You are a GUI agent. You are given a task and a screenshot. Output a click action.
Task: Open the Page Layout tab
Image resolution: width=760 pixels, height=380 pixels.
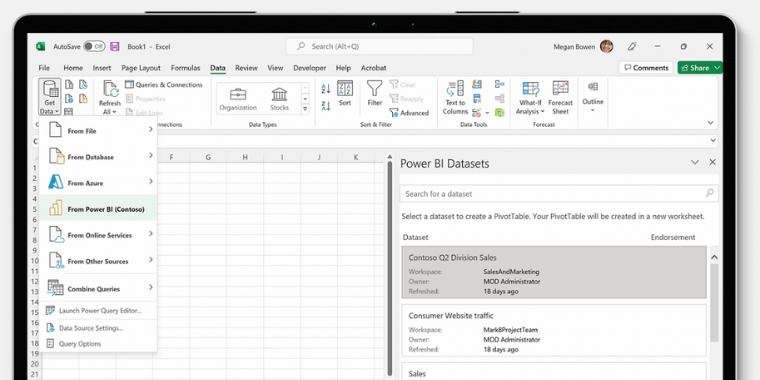pos(141,68)
